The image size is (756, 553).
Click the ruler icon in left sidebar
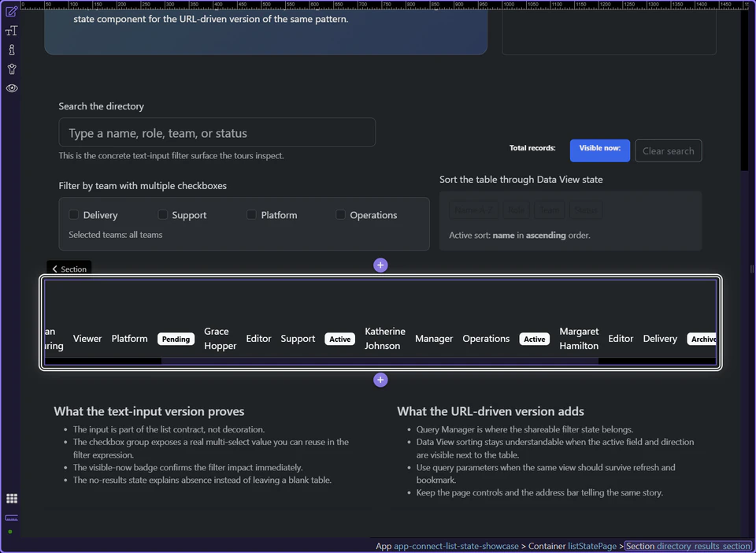tap(12, 518)
